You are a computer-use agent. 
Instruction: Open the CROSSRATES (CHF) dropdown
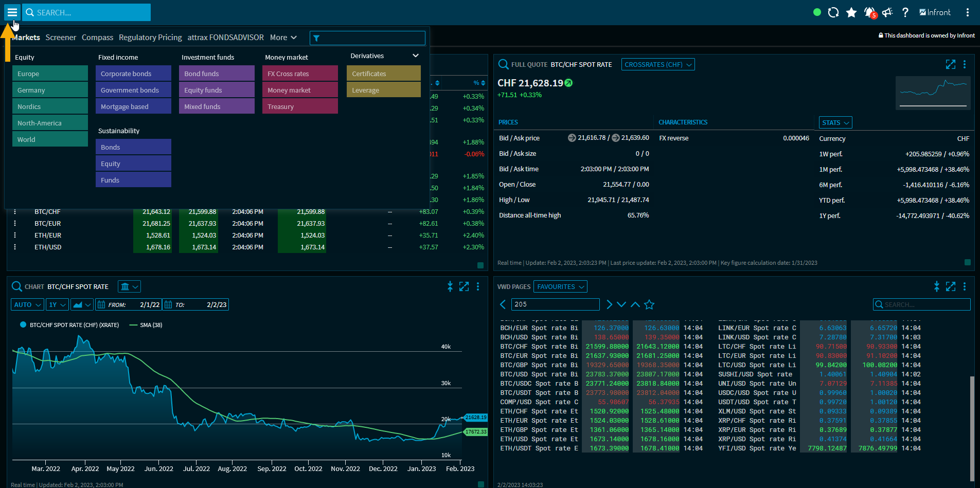(x=657, y=64)
